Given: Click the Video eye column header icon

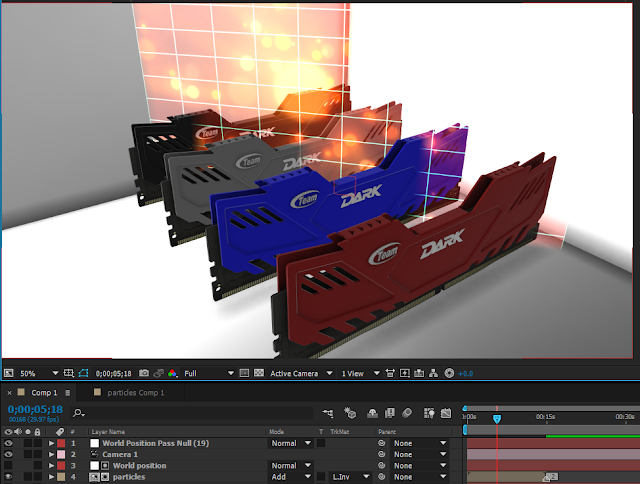Looking at the screenshot, I should point(8,431).
